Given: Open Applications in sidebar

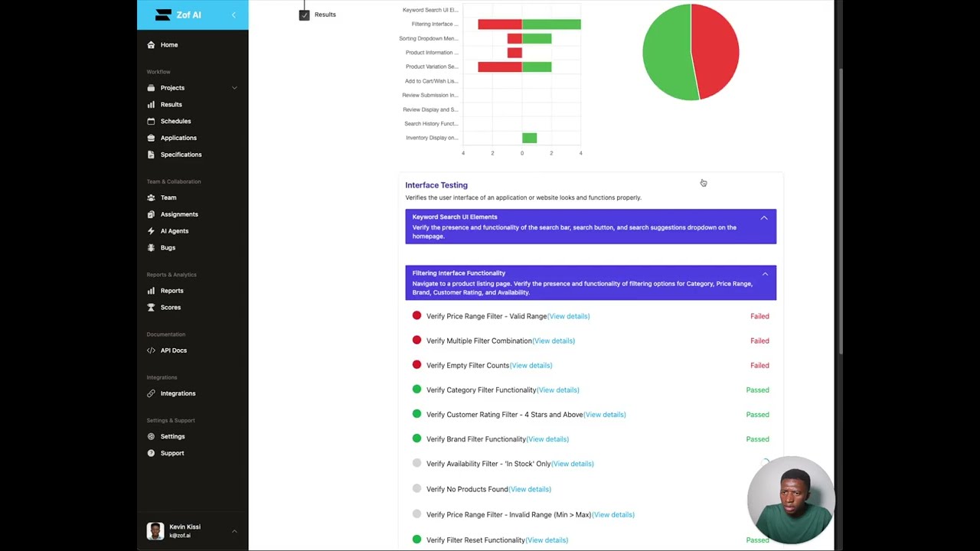Looking at the screenshot, I should click(x=178, y=138).
